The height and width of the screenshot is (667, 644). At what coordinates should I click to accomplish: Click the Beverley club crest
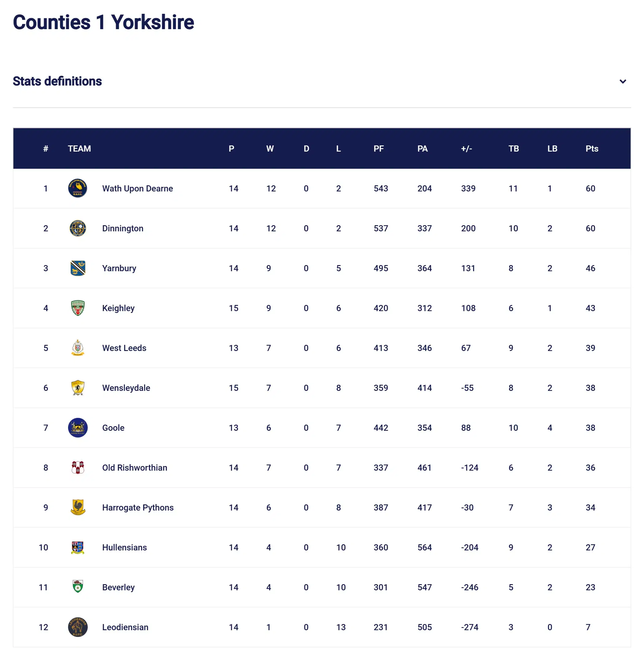(x=78, y=586)
